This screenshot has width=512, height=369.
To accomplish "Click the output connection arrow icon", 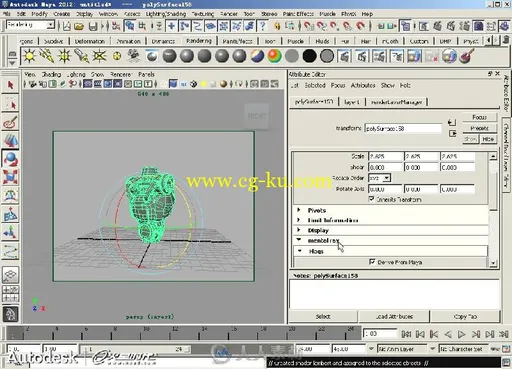I will tap(452, 134).
